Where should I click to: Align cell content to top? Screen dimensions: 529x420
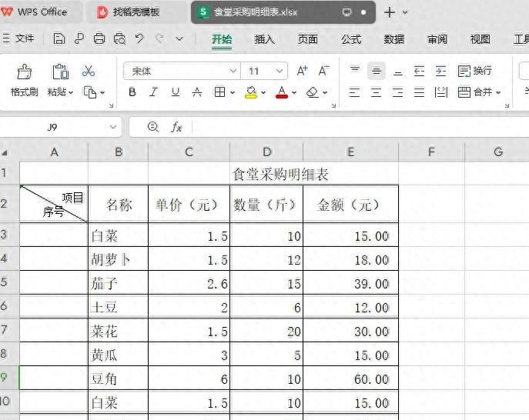[x=354, y=70]
